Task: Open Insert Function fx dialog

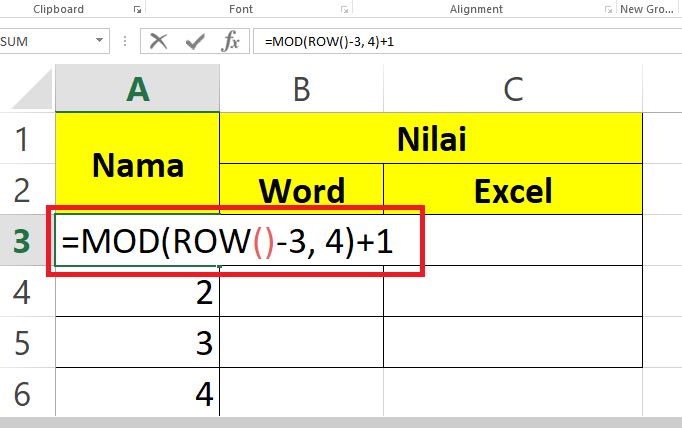Action: 230,41
